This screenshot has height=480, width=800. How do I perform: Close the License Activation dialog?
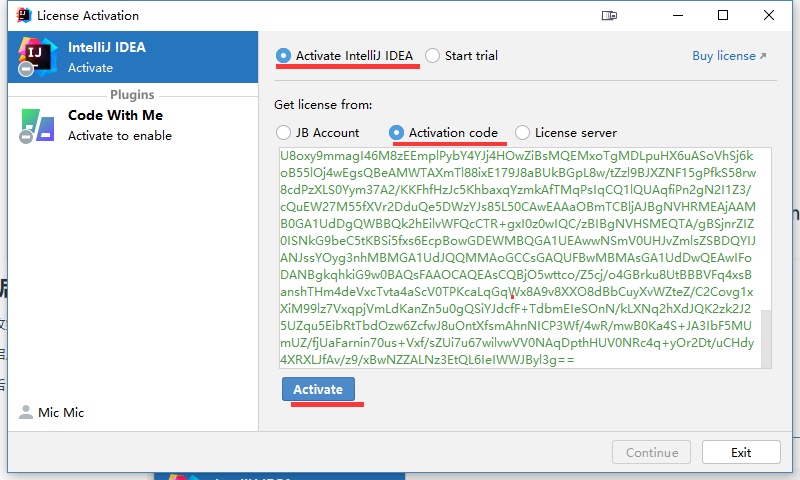(769, 15)
